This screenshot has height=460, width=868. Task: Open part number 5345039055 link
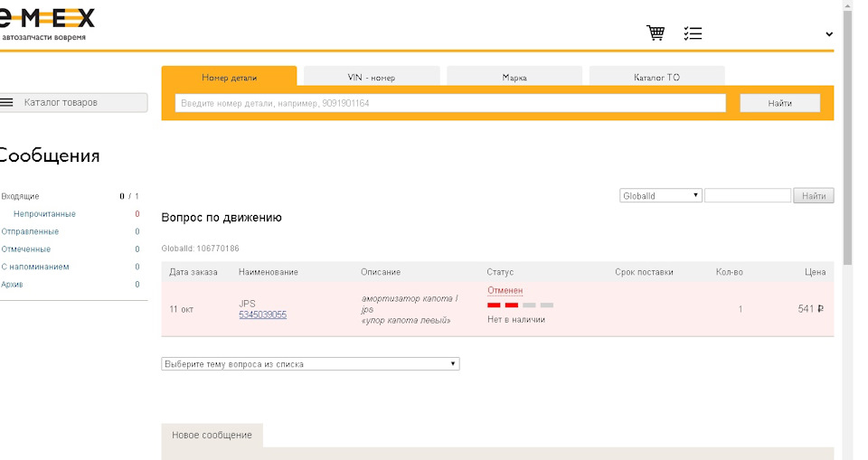262,314
